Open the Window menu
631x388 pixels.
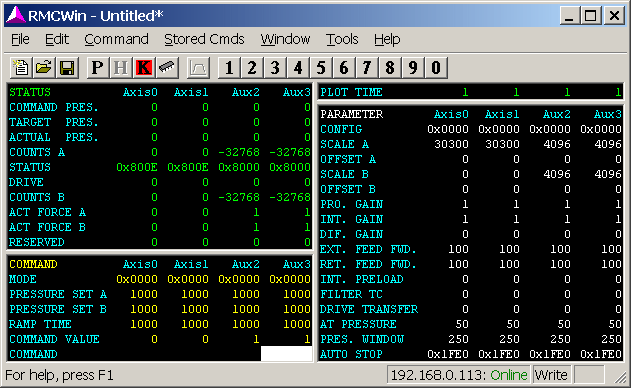[x=285, y=39]
